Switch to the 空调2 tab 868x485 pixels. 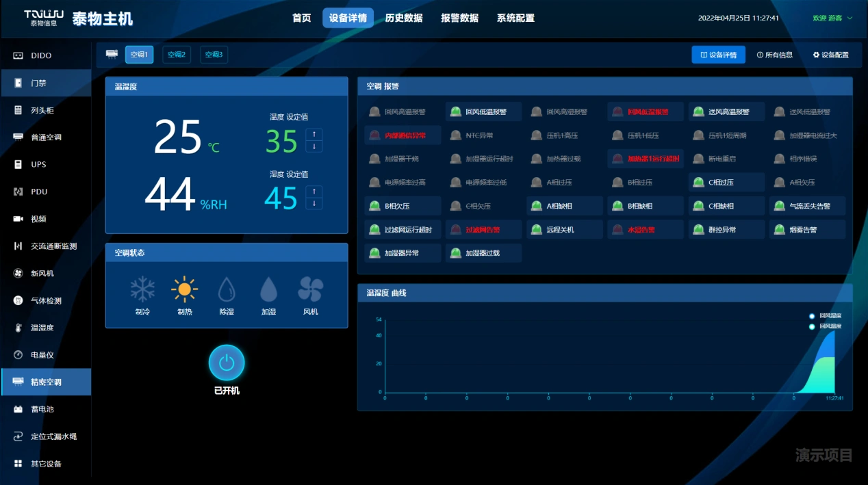176,54
